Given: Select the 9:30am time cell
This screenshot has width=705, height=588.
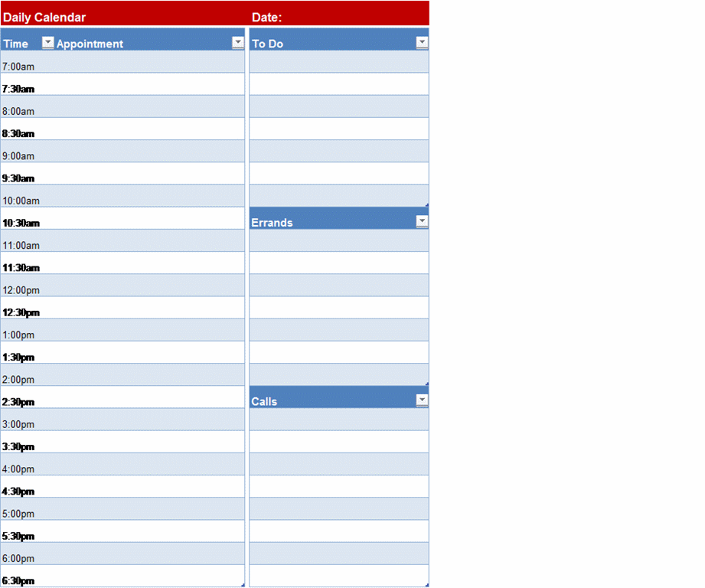Looking at the screenshot, I should coord(28,174).
